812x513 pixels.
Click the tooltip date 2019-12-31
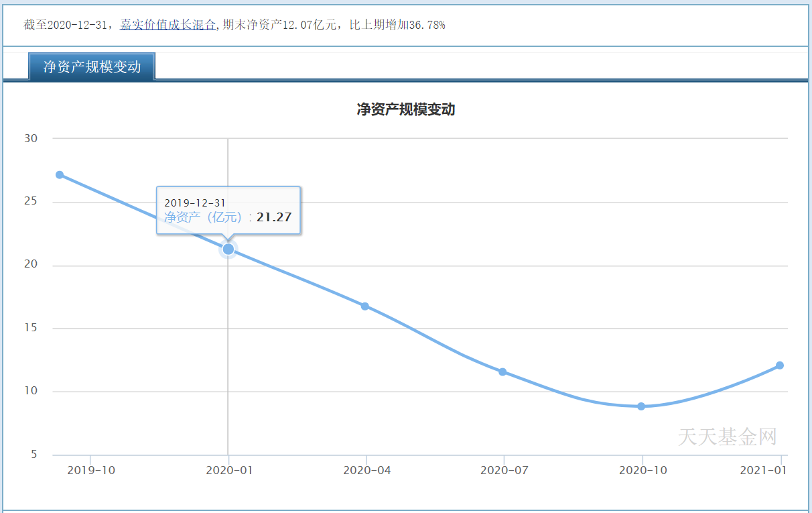[195, 203]
